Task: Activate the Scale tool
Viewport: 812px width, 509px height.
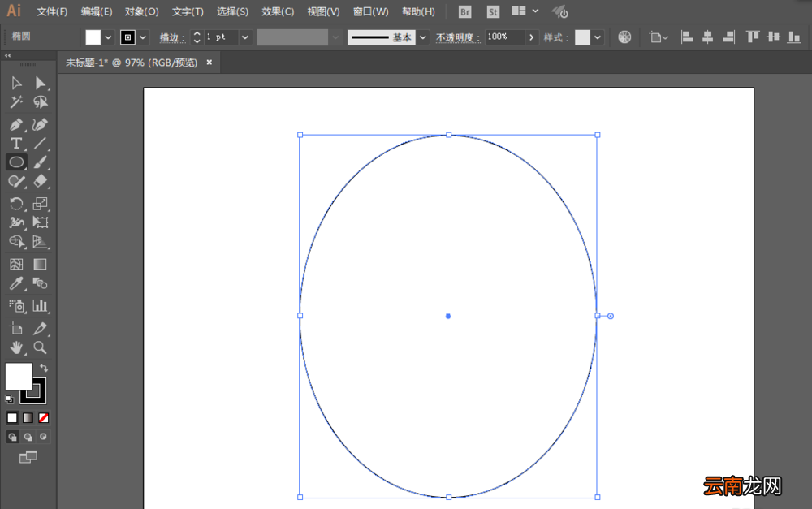Action: (x=41, y=204)
